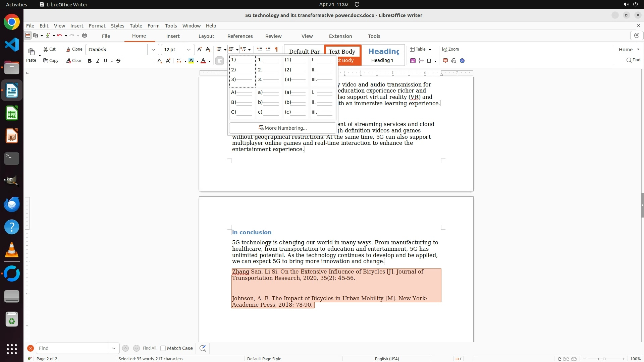Click the insert comment icon

tap(445, 61)
